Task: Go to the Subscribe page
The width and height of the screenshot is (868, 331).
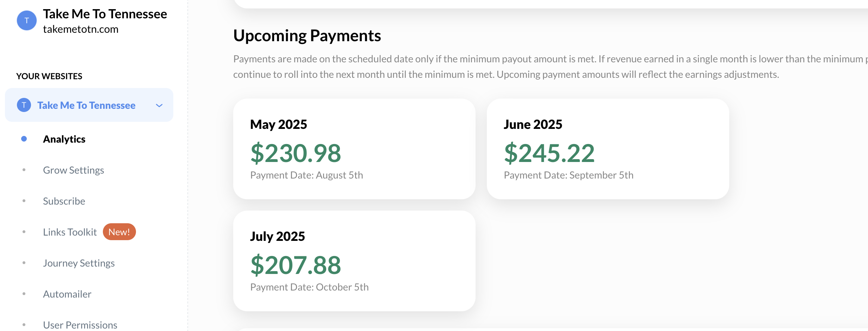Action: pyautogui.click(x=64, y=201)
